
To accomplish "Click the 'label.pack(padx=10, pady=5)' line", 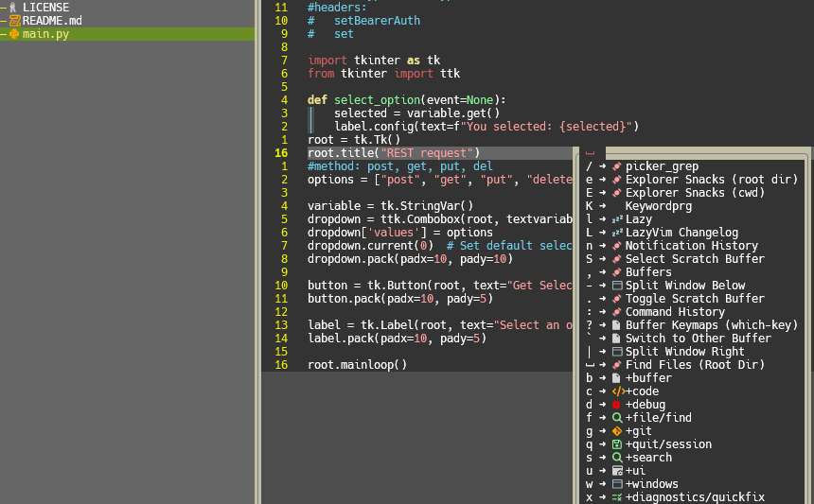I will point(397,339).
